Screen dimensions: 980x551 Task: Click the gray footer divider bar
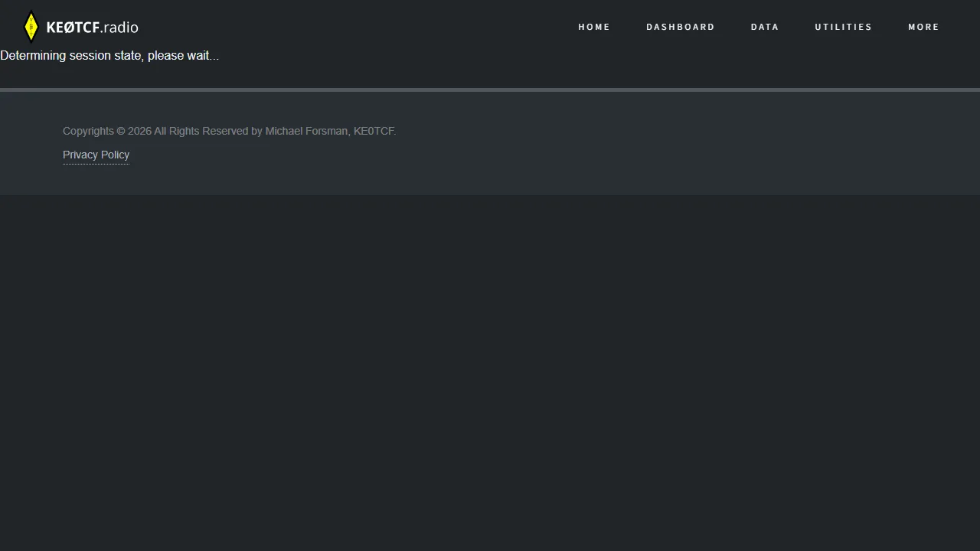[490, 90]
